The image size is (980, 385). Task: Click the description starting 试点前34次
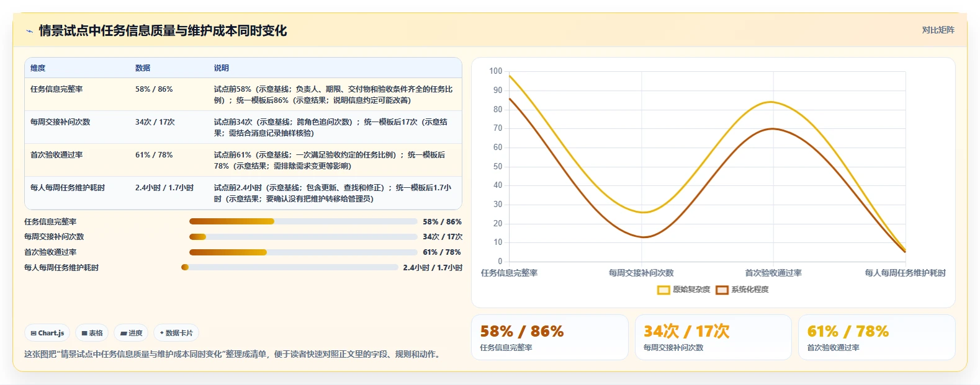tap(331, 128)
